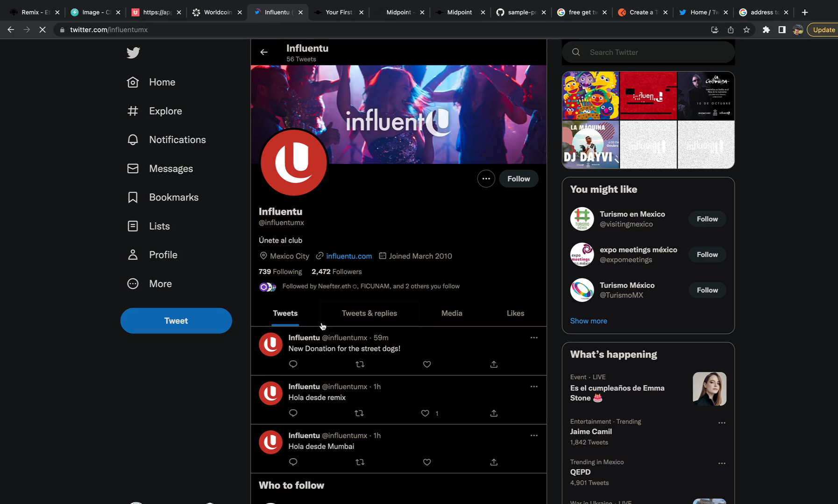Open Home from the sidebar
The height and width of the screenshot is (504, 838).
(151, 82)
